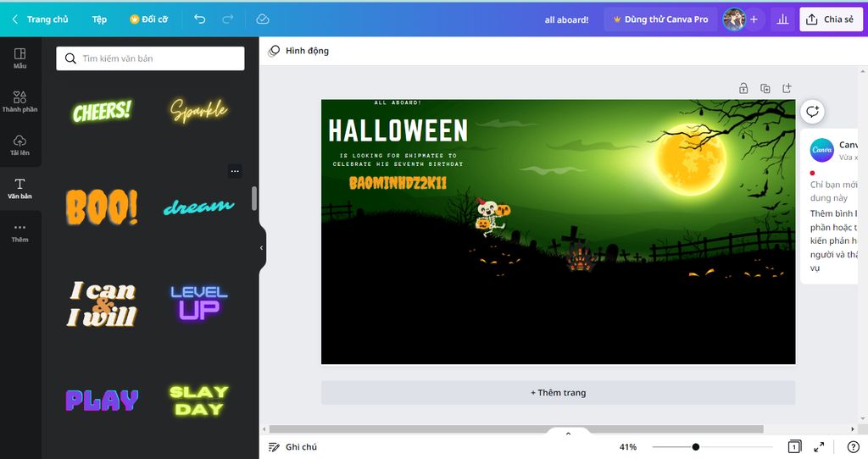This screenshot has width=868, height=459.
Task: Select the yellow full moon graphic
Action: tap(690, 159)
